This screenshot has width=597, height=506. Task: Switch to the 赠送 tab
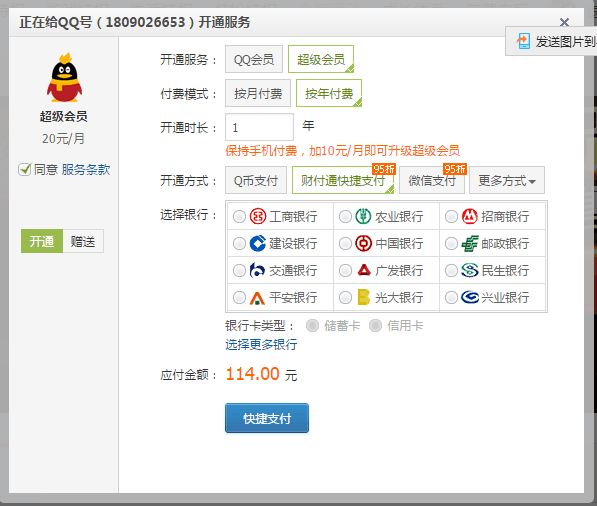coord(83,241)
